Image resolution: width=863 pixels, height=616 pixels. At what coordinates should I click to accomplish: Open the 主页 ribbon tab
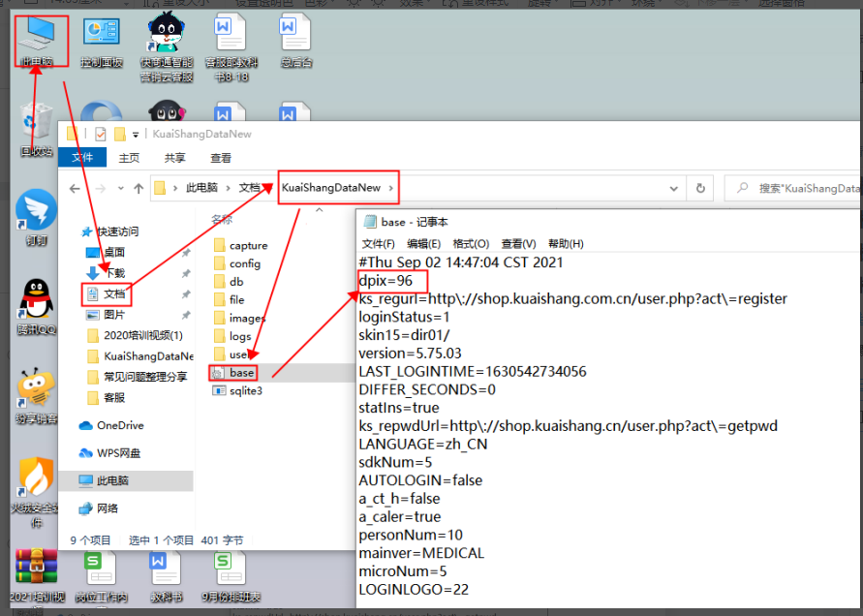(x=129, y=158)
